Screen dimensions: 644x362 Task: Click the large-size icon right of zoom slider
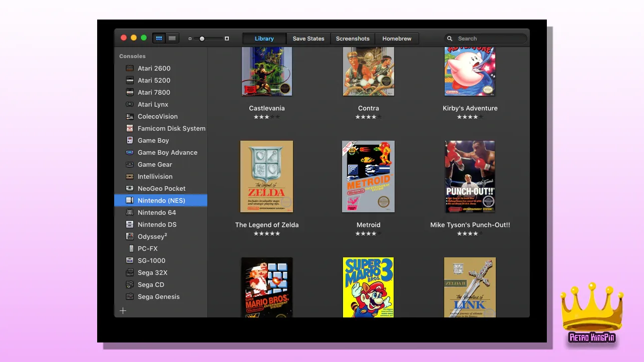(x=227, y=39)
